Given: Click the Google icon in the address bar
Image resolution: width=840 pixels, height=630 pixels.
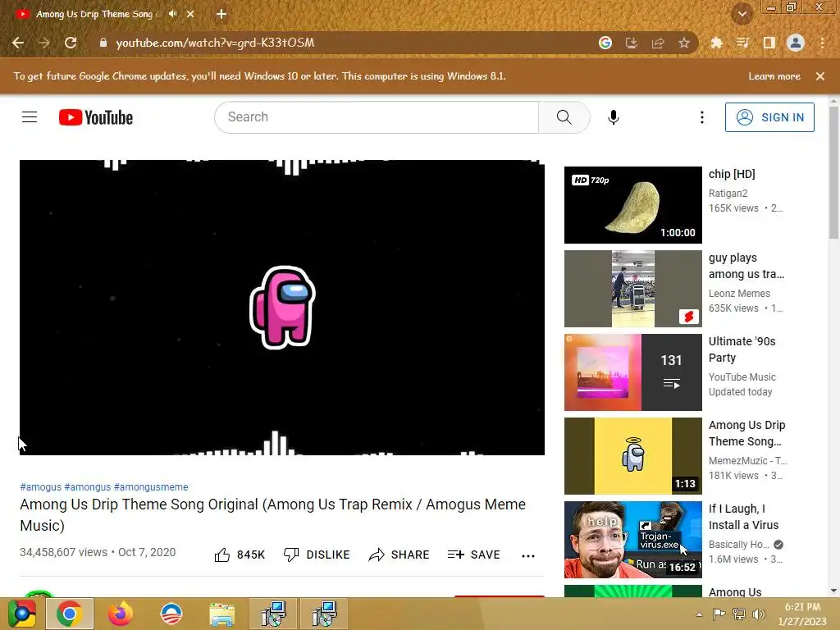Looking at the screenshot, I should 605,43.
